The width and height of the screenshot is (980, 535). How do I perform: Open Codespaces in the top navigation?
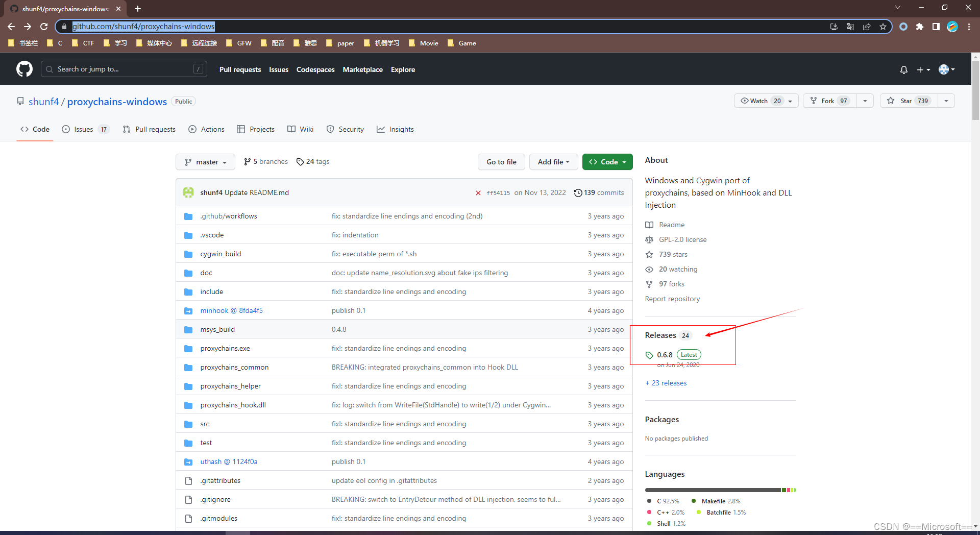pyautogui.click(x=315, y=69)
